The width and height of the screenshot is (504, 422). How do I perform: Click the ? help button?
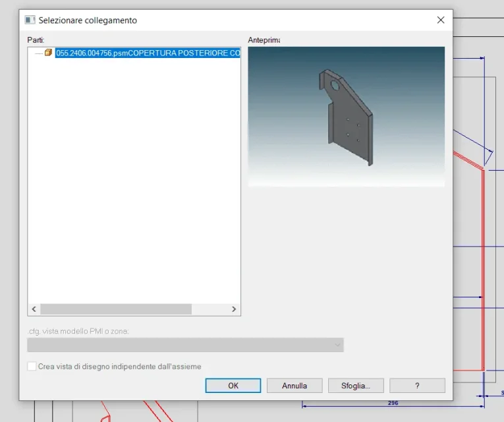pyautogui.click(x=417, y=386)
